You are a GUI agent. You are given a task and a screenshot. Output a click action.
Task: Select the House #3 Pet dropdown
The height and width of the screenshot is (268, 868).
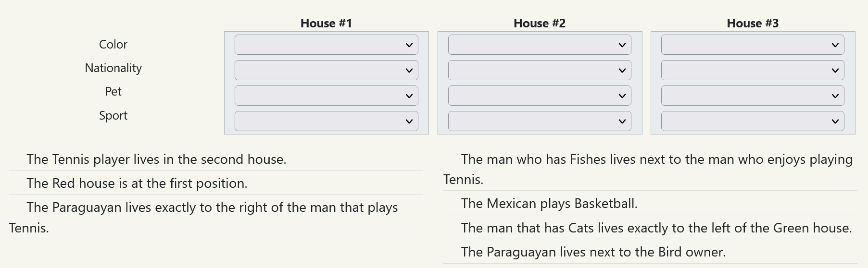click(x=752, y=96)
